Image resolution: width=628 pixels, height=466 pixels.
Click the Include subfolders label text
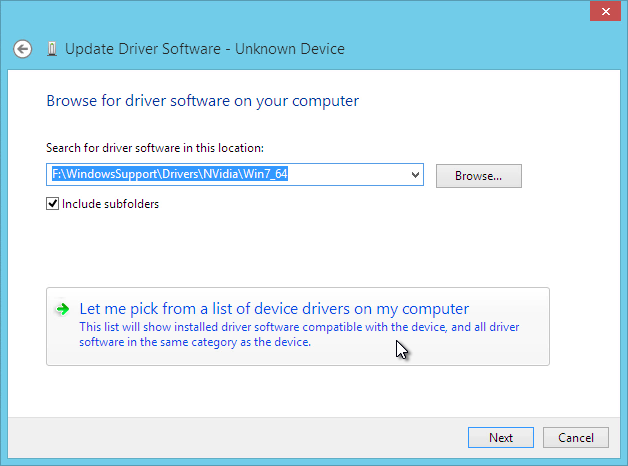click(x=111, y=204)
